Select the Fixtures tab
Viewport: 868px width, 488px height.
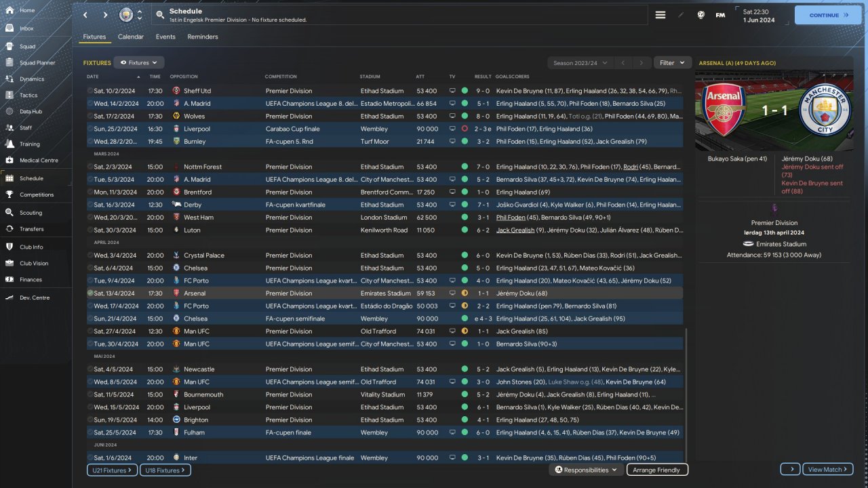[94, 37]
